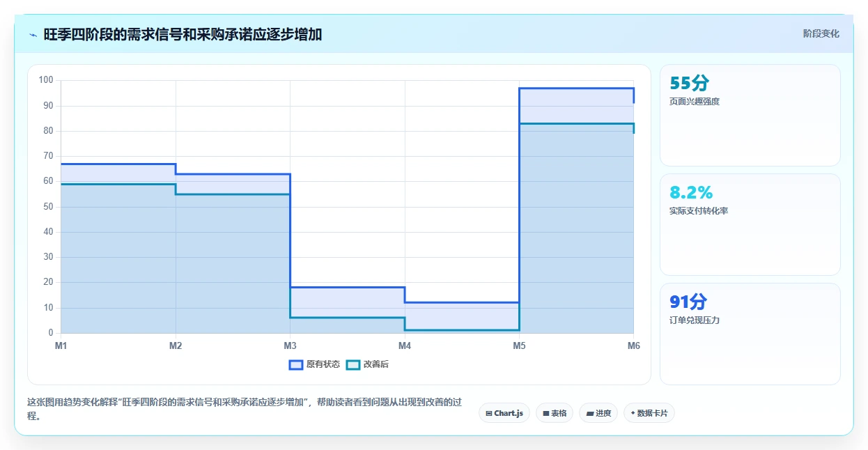Click the description text below the chart

(245, 410)
